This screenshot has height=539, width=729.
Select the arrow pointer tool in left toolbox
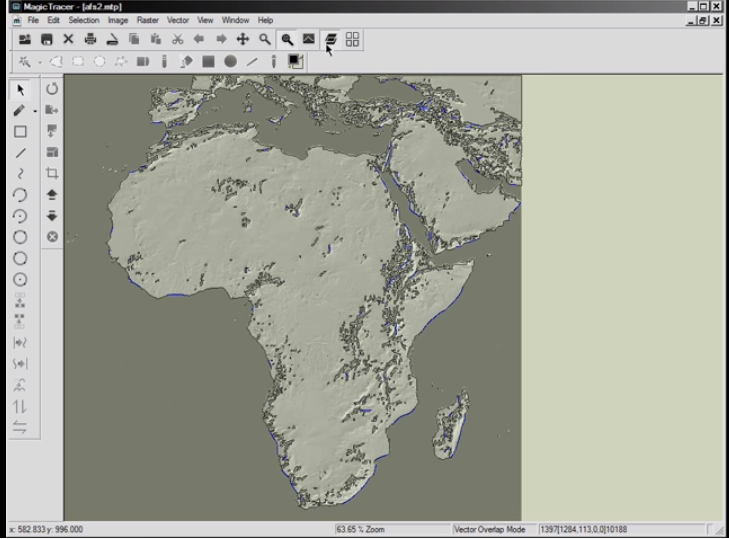click(x=20, y=90)
